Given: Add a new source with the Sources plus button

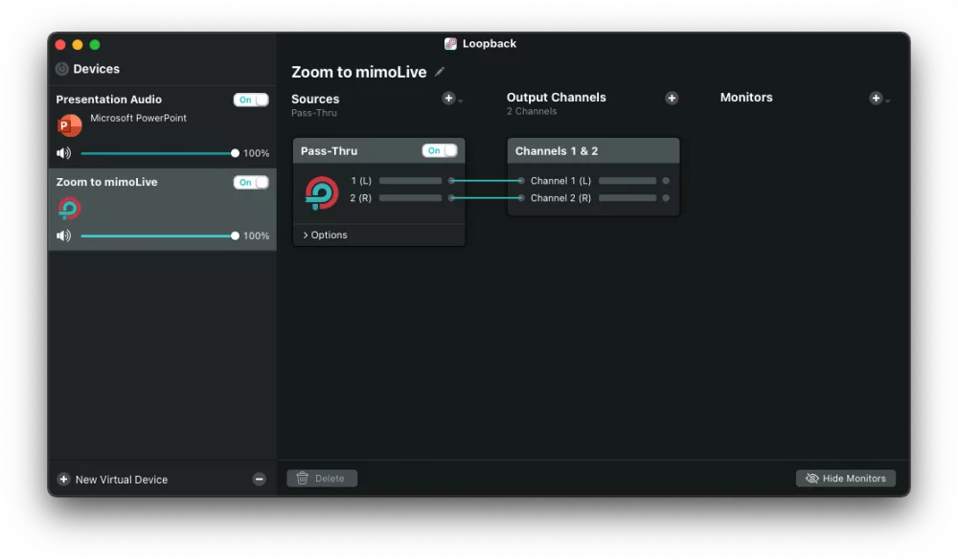Looking at the screenshot, I should 449,99.
